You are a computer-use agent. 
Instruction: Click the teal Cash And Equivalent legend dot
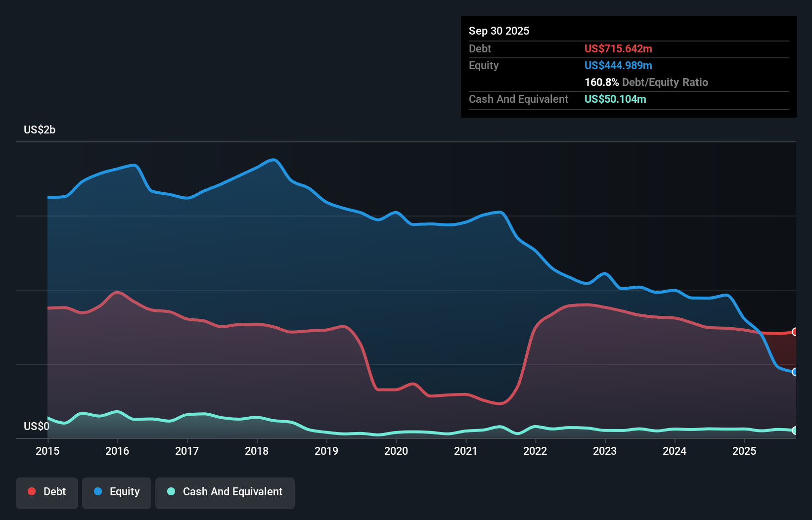click(x=171, y=491)
